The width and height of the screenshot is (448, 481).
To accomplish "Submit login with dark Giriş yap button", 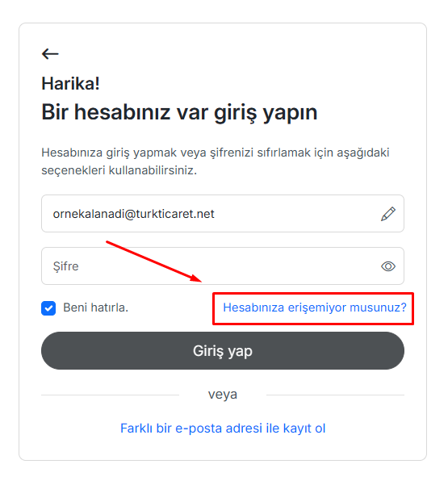I will 223,350.
